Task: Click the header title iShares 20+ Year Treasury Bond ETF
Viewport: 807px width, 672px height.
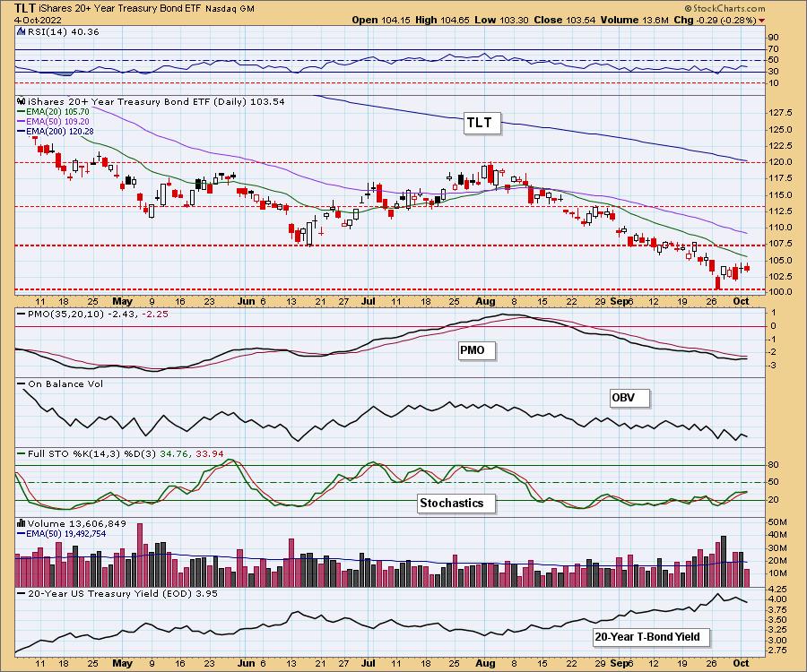Action: point(120,9)
